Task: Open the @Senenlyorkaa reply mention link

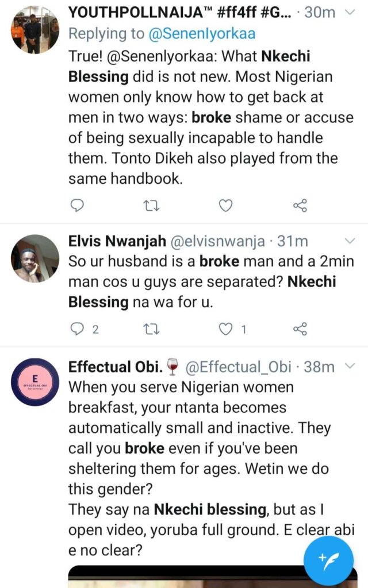Action: [201, 33]
